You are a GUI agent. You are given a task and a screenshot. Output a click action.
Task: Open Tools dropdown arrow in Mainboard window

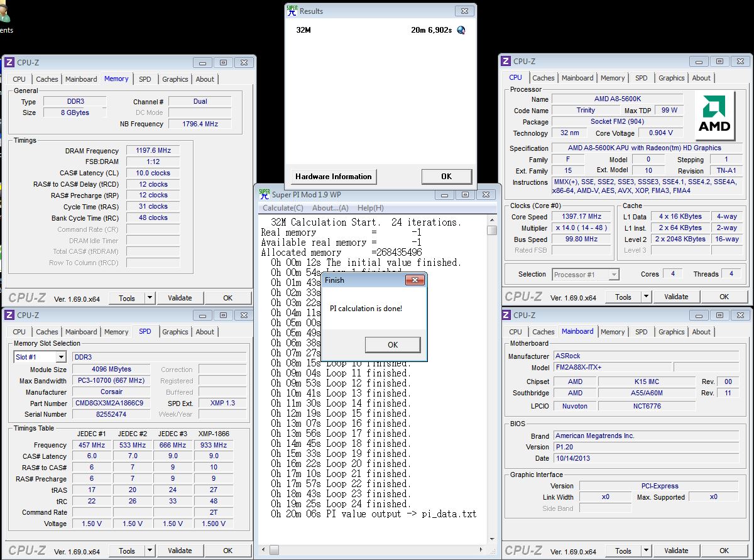click(647, 551)
